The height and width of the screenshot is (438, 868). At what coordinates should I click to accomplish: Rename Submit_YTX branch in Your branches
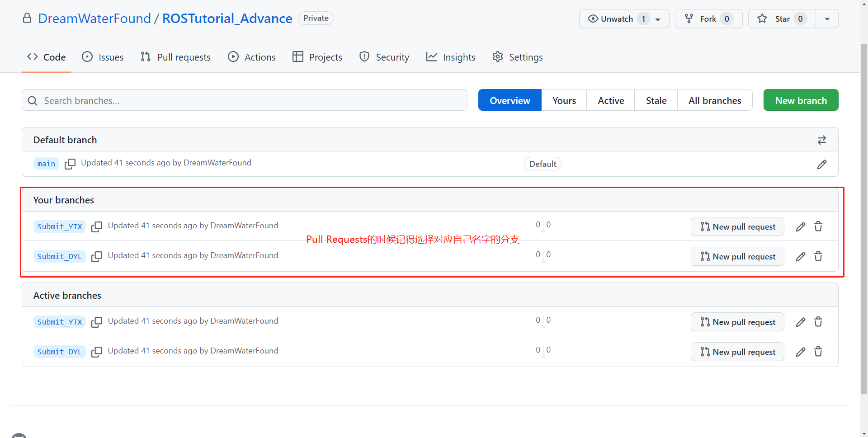click(801, 226)
